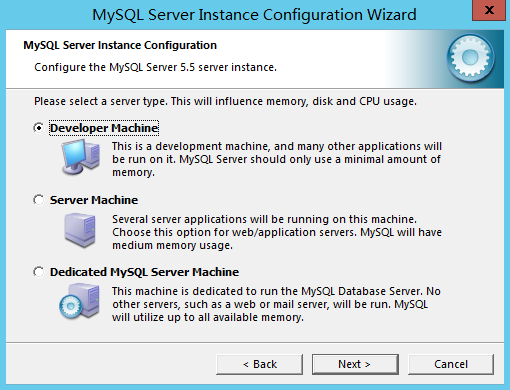510x390 pixels.
Task: Return to previous page with Back
Action: pos(259,364)
